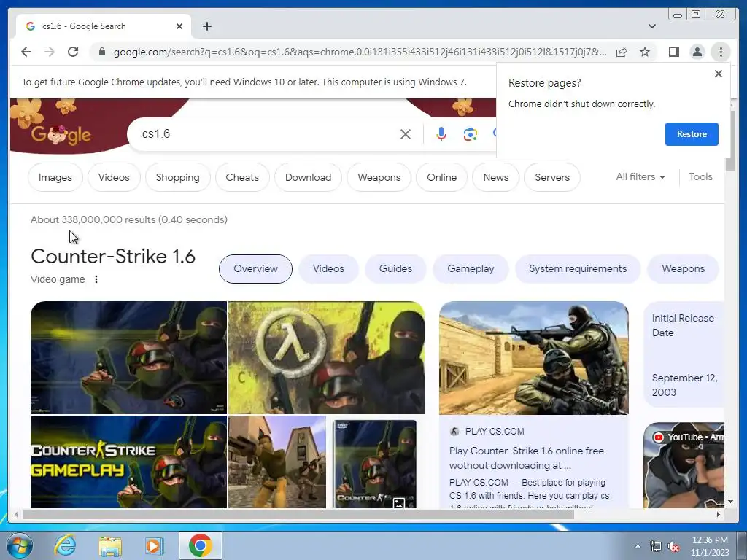Click the Chrome taskbar icon

pos(201,545)
